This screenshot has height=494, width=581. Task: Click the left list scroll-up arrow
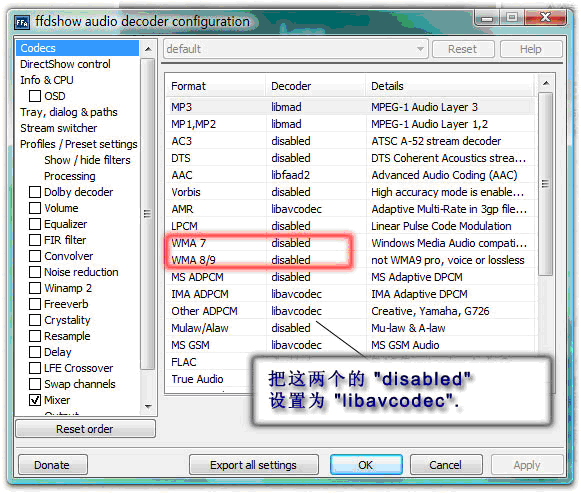(148, 49)
